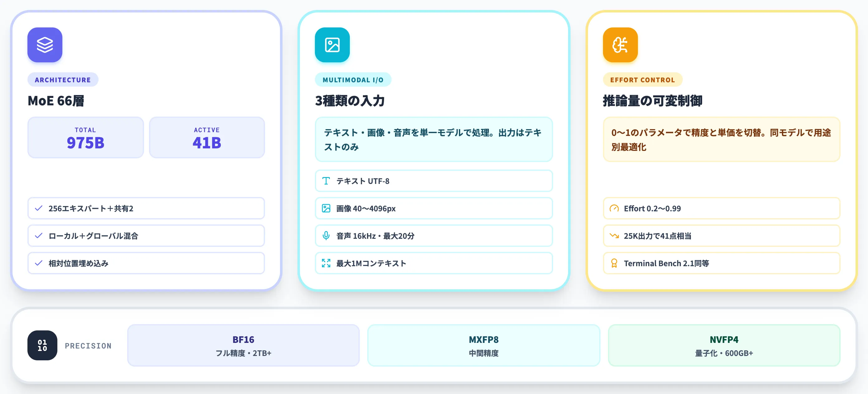Viewport: 868px width, 394px height.
Task: Click the checkmark beside 256エキスパート+共有2
Action: [x=39, y=209]
